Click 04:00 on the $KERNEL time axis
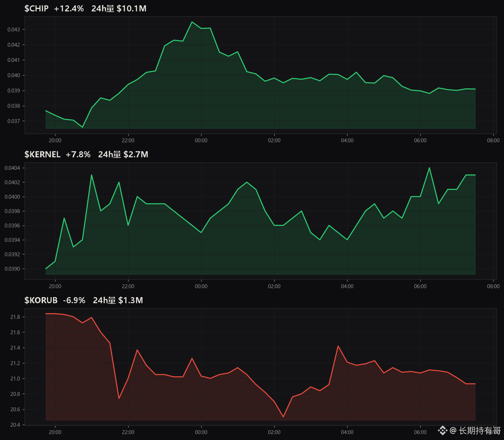This screenshot has width=504, height=440. 347,286
